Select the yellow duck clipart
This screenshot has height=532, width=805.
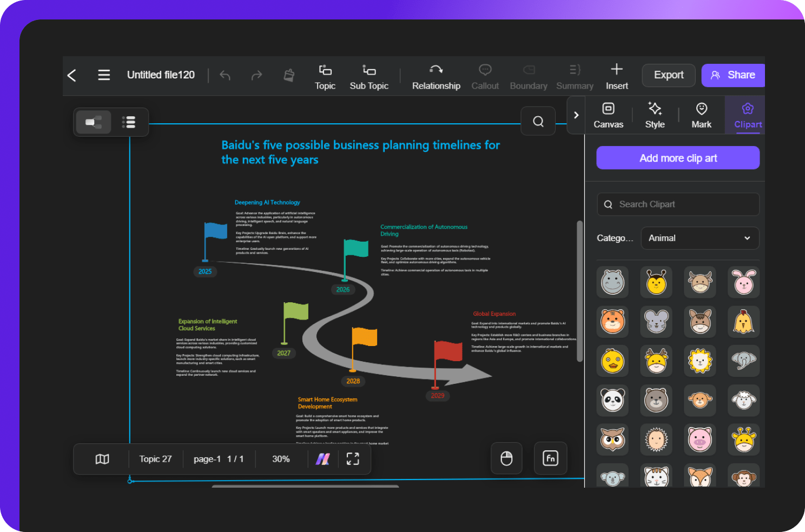[x=612, y=361]
